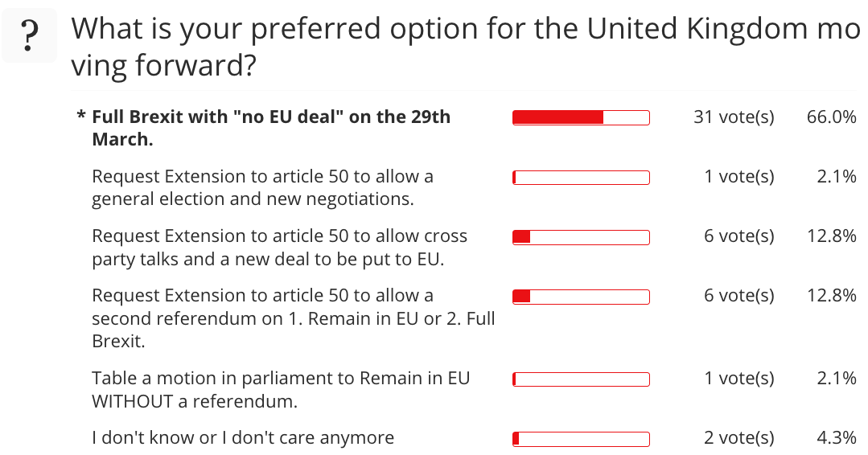Click the result bar for general election option
This screenshot has width=868, height=455.
pyautogui.click(x=581, y=178)
